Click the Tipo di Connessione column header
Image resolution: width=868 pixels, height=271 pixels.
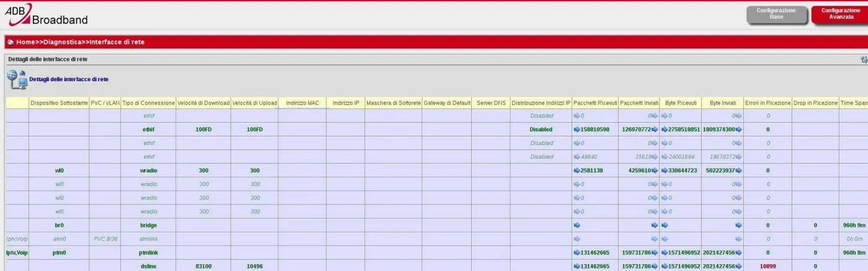pos(149,103)
